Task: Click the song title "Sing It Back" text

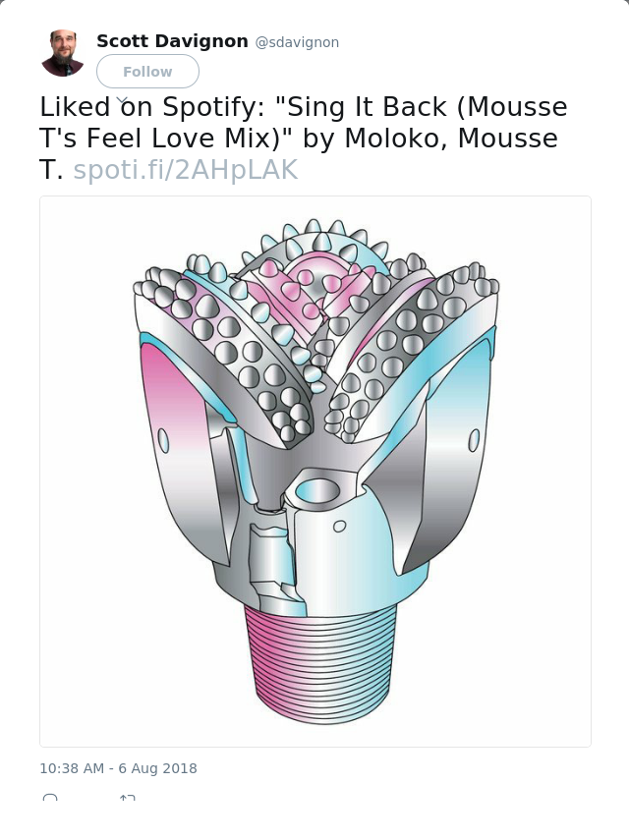Action: pyautogui.click(x=368, y=107)
